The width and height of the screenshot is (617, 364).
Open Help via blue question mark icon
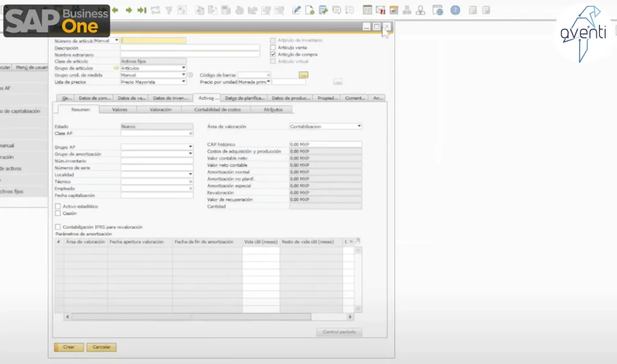click(x=456, y=10)
